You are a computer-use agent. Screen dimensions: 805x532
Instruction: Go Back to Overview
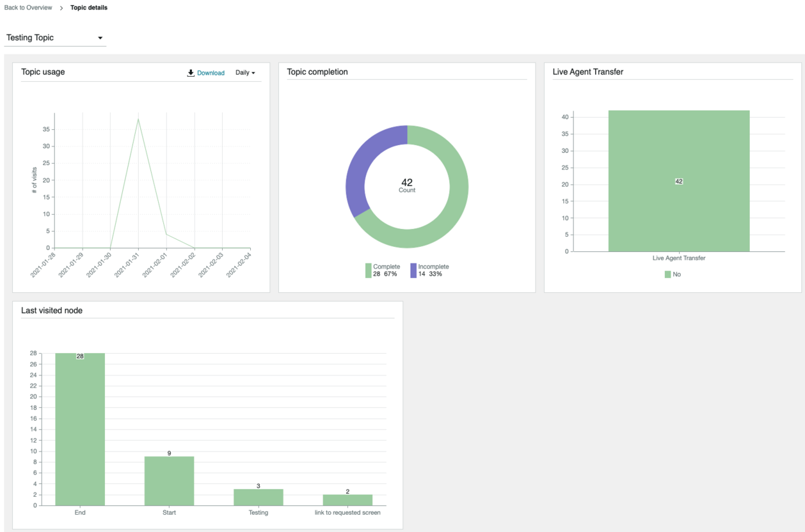(x=28, y=8)
